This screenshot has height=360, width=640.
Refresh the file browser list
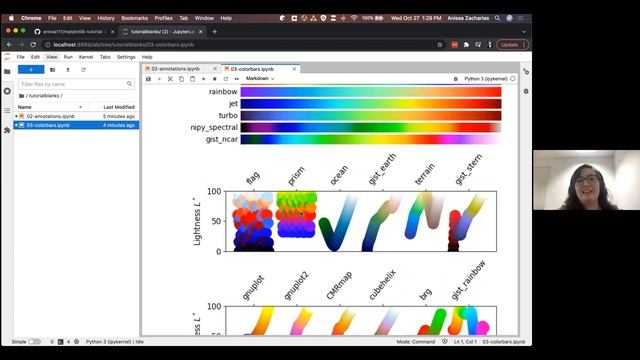[x=83, y=70]
